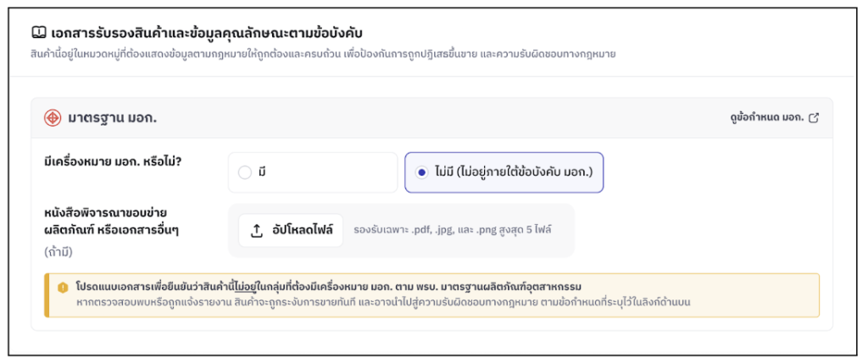Click the "(ถ้ามี)" optional hint text
868x364 pixels.
tap(59, 252)
